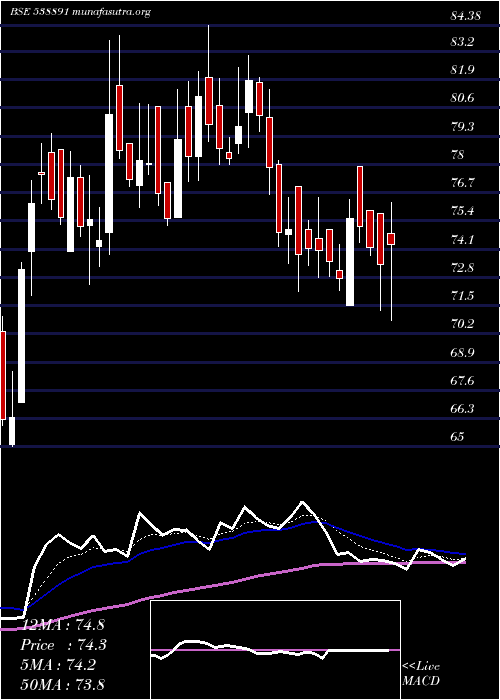Click inside the MACD inset chart box

point(275,650)
